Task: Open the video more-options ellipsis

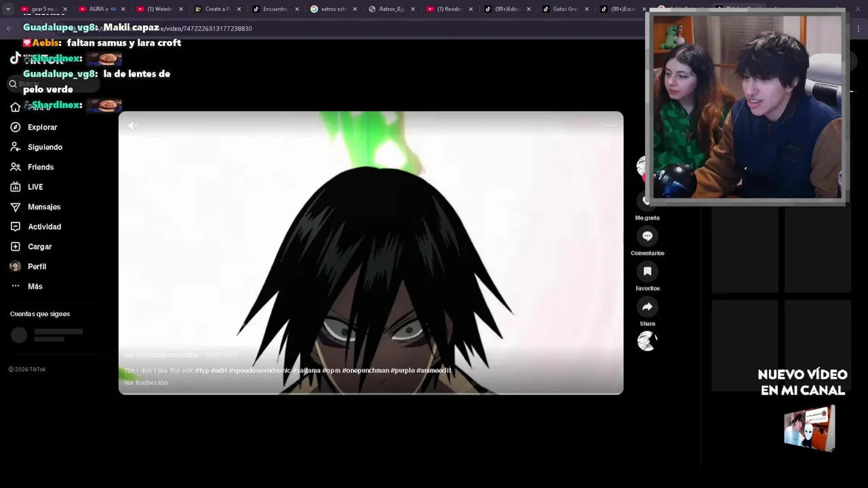Action: click(x=609, y=125)
